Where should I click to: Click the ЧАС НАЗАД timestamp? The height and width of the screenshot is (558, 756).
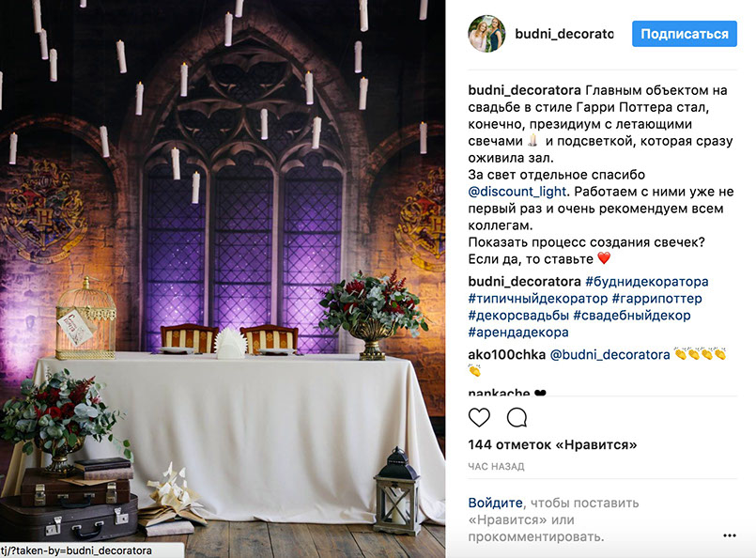coord(496,466)
